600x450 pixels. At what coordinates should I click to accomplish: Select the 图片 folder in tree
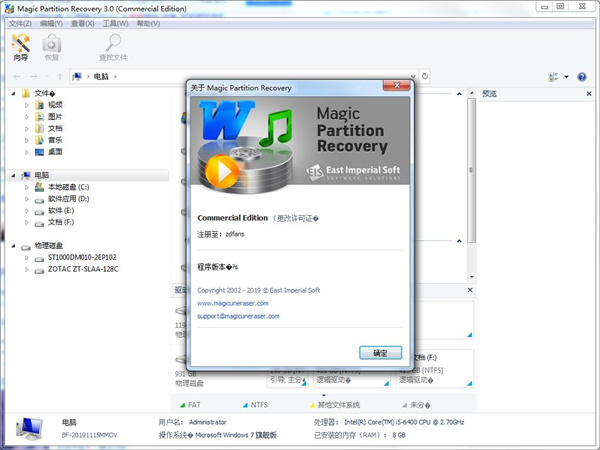click(55, 117)
